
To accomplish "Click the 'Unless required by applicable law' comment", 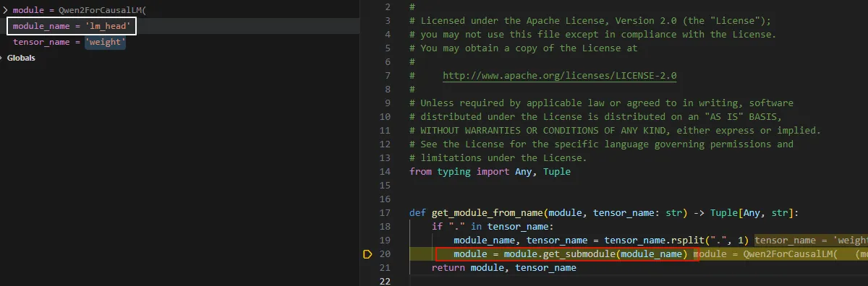I will pyautogui.click(x=601, y=103).
